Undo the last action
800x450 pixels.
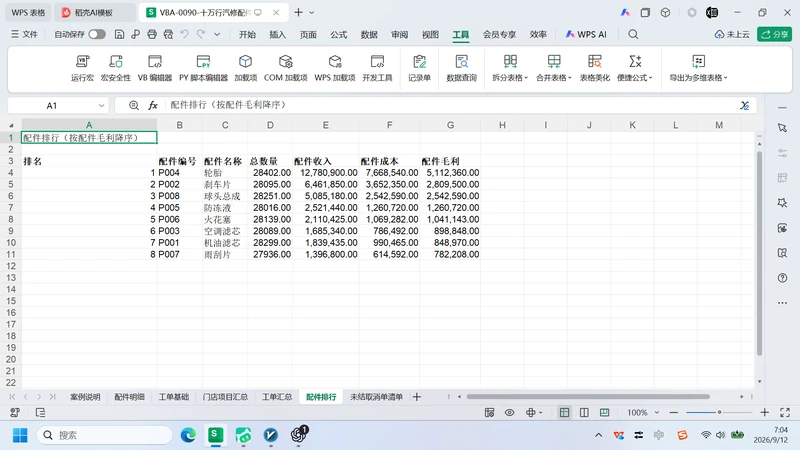click(x=185, y=34)
